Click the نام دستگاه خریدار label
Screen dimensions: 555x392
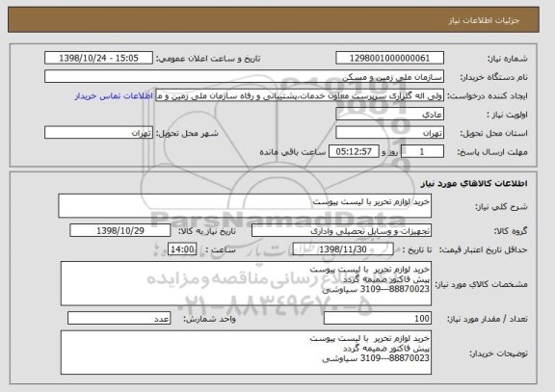(494, 77)
